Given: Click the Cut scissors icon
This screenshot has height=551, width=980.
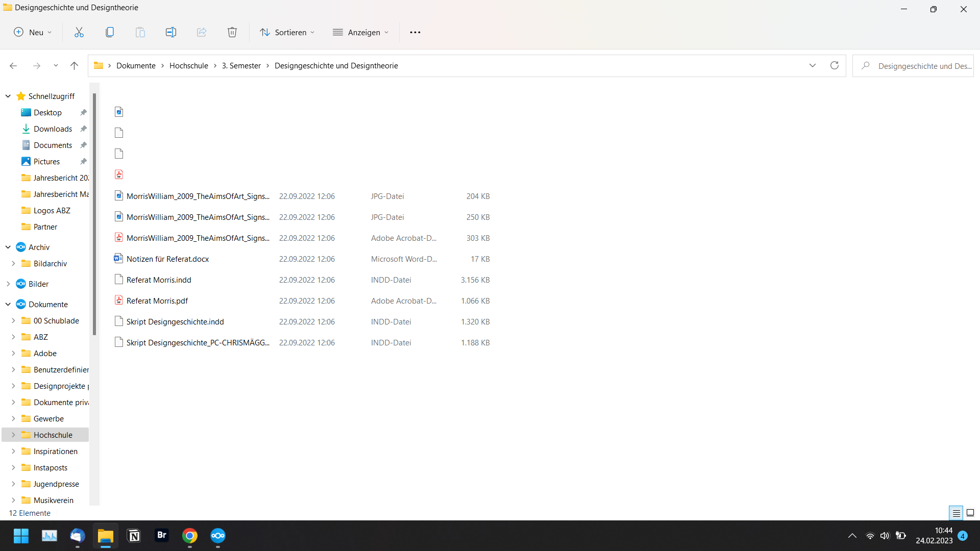Looking at the screenshot, I should click(x=79, y=32).
